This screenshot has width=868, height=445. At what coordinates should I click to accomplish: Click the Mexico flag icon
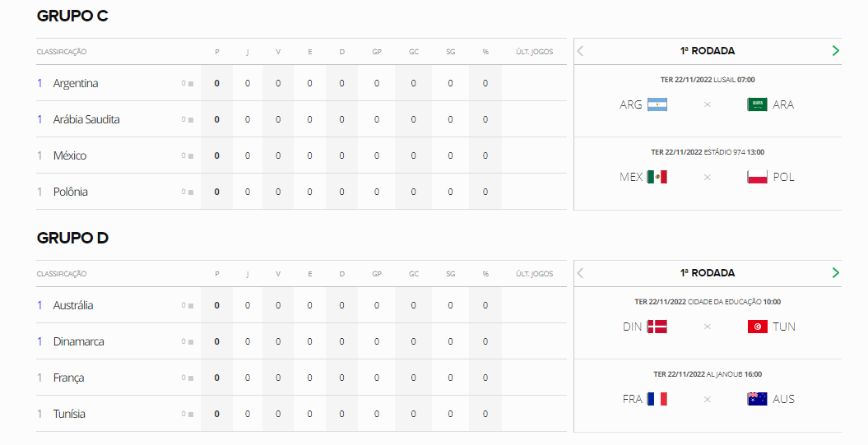[x=657, y=177]
